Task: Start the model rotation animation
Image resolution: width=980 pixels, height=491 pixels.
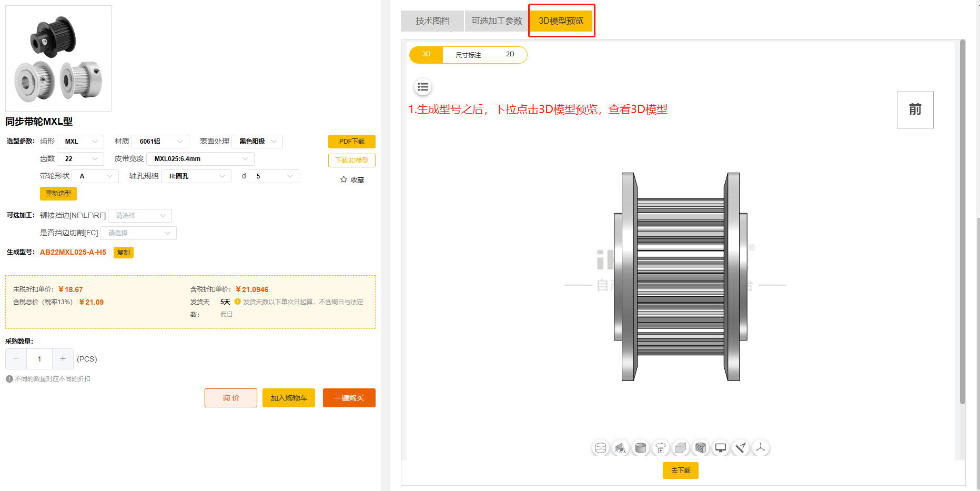Action: 661,448
